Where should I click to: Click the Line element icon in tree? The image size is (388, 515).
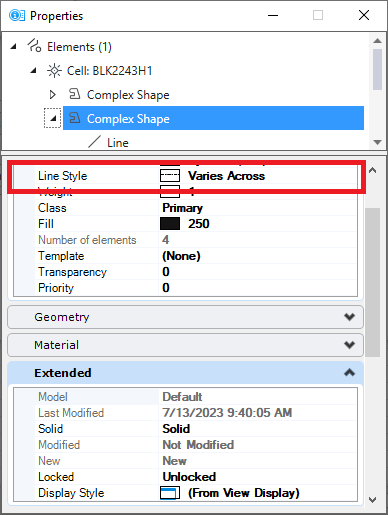click(94, 142)
